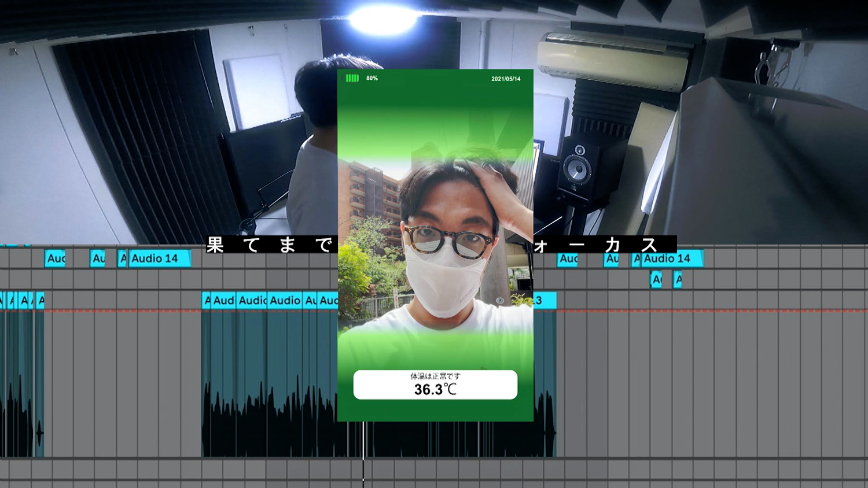The image size is (868, 488).
Task: Click the green battery icon on the phone overlay
Action: [x=352, y=78]
